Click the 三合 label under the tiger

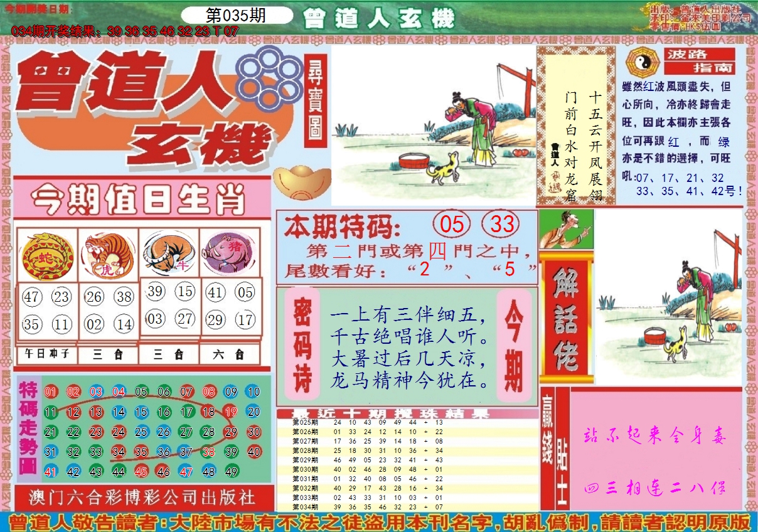tap(108, 354)
